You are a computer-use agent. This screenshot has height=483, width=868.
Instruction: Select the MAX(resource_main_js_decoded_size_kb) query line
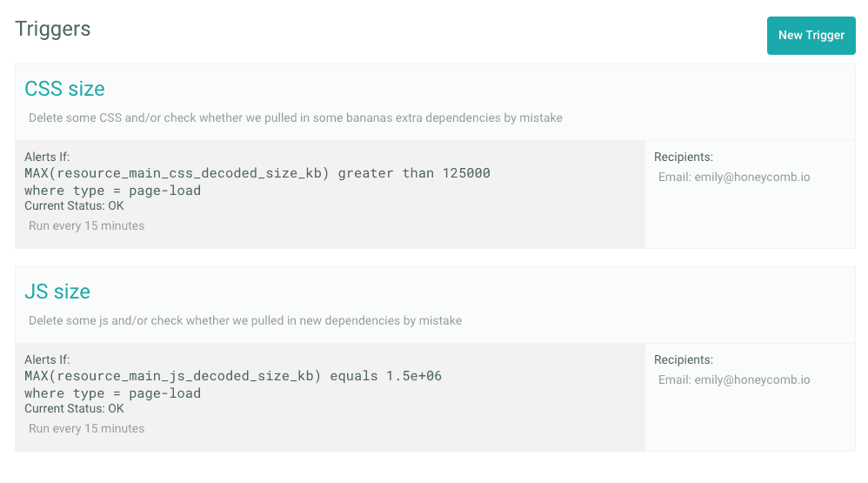[232, 376]
